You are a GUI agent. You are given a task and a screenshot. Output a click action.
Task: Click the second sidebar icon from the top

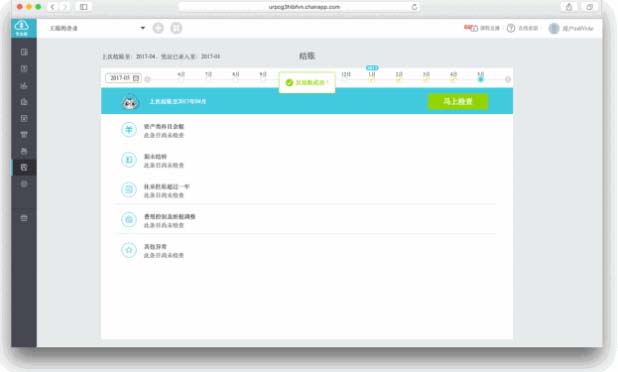point(24,69)
